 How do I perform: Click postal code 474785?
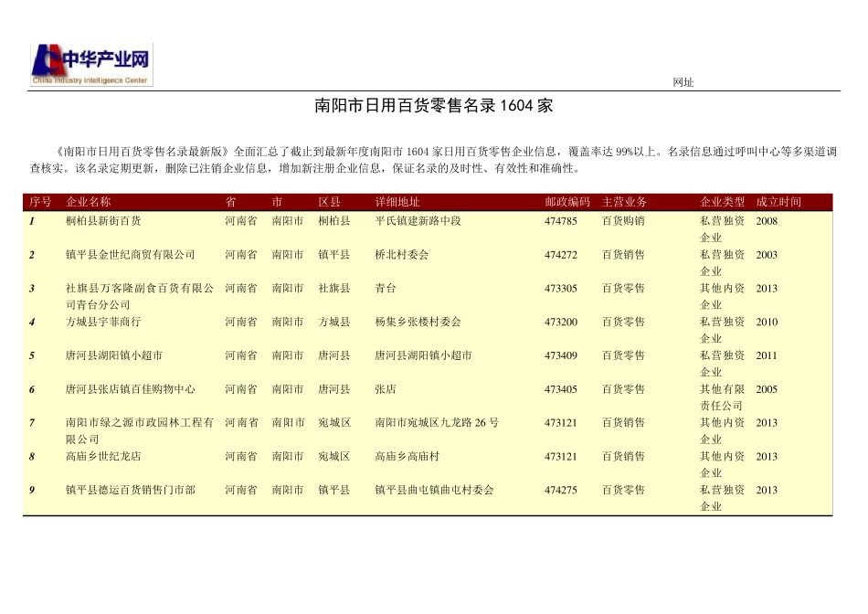point(561,221)
